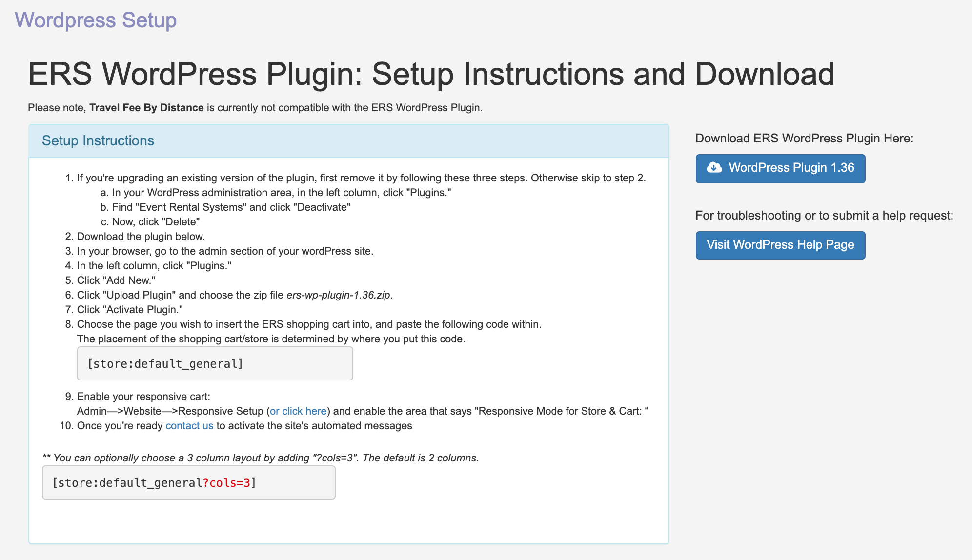The image size is (972, 560).
Task: Open the "contact us" link
Action: 189,426
